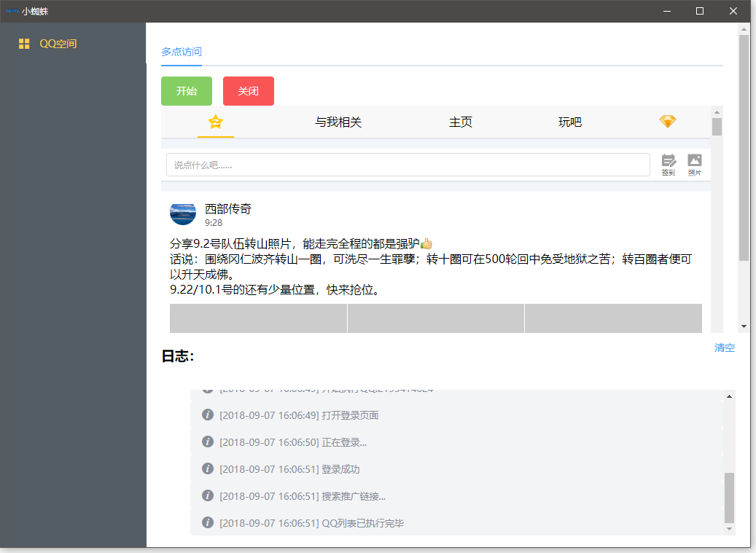Open the QQ空间 sidebar grid icon
Screen dimensions: 756x553
pyautogui.click(x=24, y=44)
